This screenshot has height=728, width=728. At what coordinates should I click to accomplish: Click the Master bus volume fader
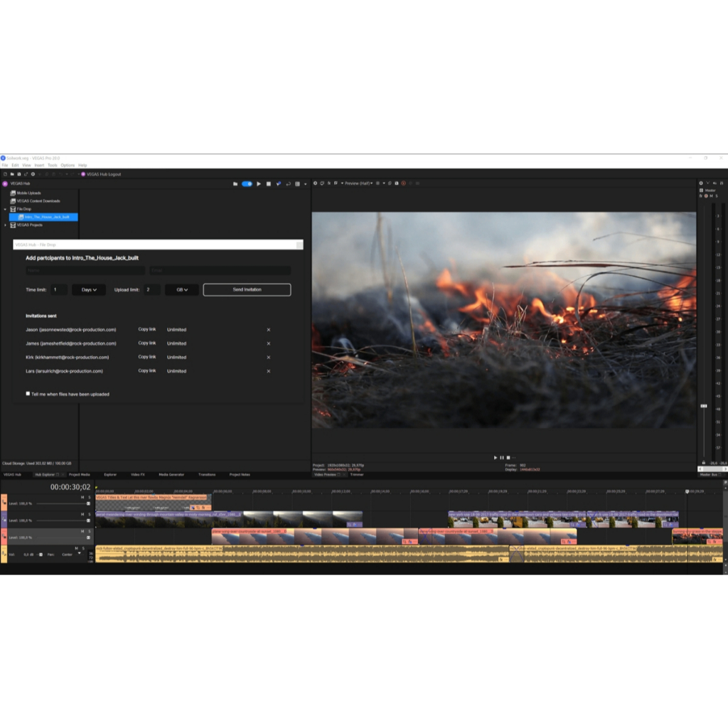point(704,406)
